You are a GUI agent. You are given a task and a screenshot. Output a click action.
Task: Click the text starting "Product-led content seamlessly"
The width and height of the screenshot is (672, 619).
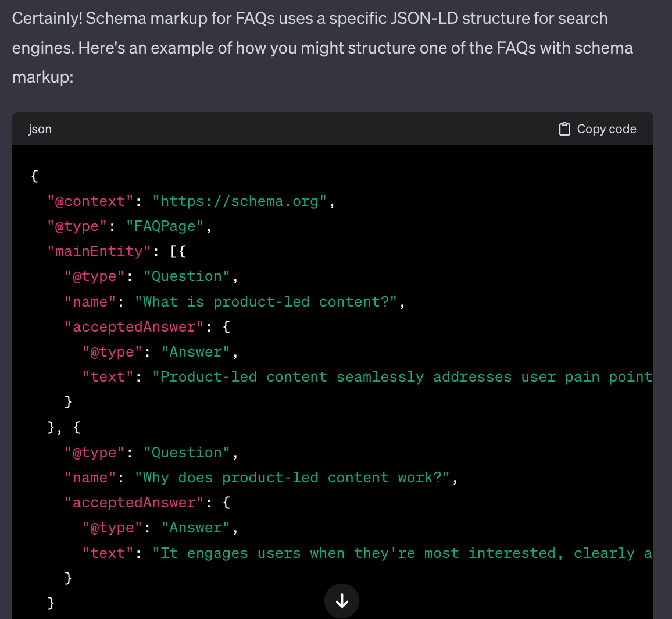pos(402,377)
